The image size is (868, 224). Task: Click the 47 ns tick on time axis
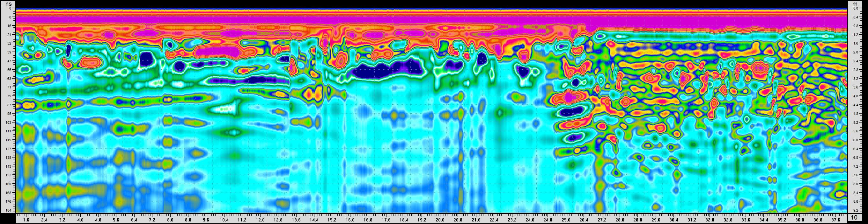point(9,61)
